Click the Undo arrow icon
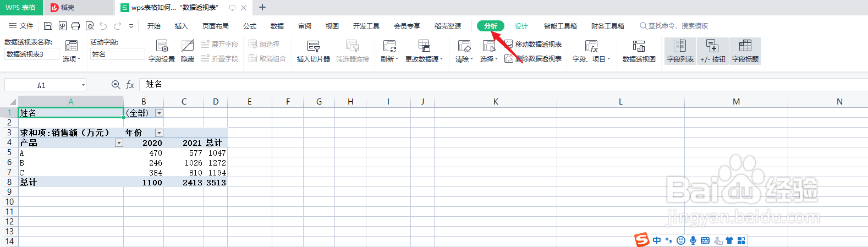This screenshot has height=247, width=868. (x=103, y=26)
